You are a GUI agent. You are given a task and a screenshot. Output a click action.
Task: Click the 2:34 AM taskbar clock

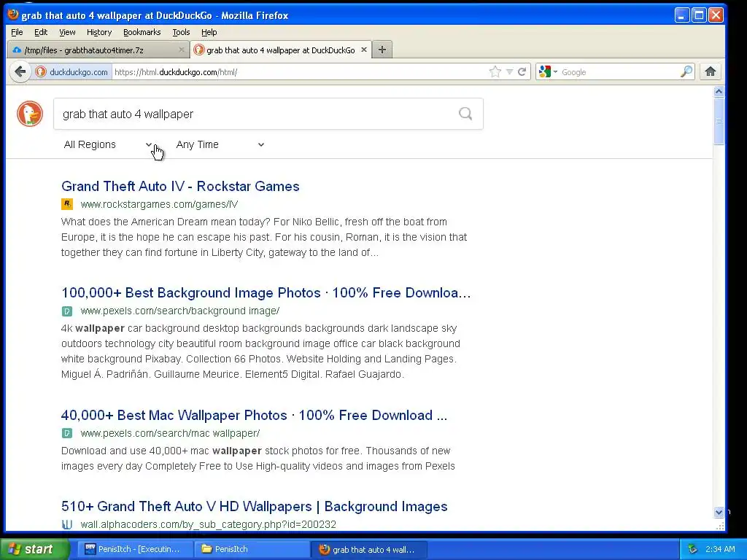click(720, 549)
